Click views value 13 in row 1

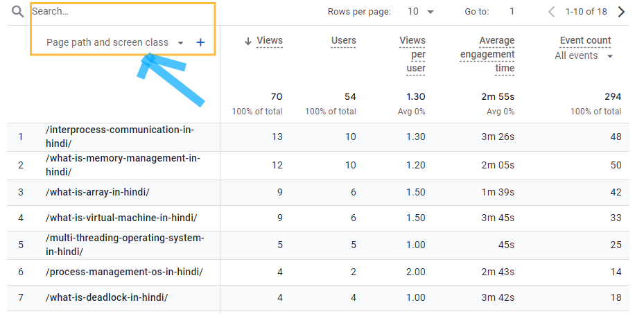277,137
